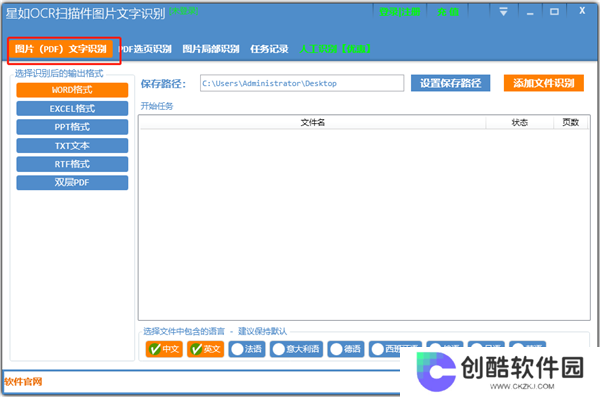Close the 星如OCR window
600x397 pixels.
click(582, 11)
